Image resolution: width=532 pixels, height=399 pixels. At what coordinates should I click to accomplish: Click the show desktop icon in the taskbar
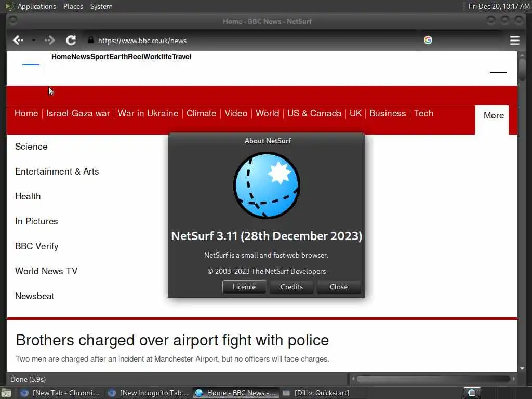coord(6,393)
